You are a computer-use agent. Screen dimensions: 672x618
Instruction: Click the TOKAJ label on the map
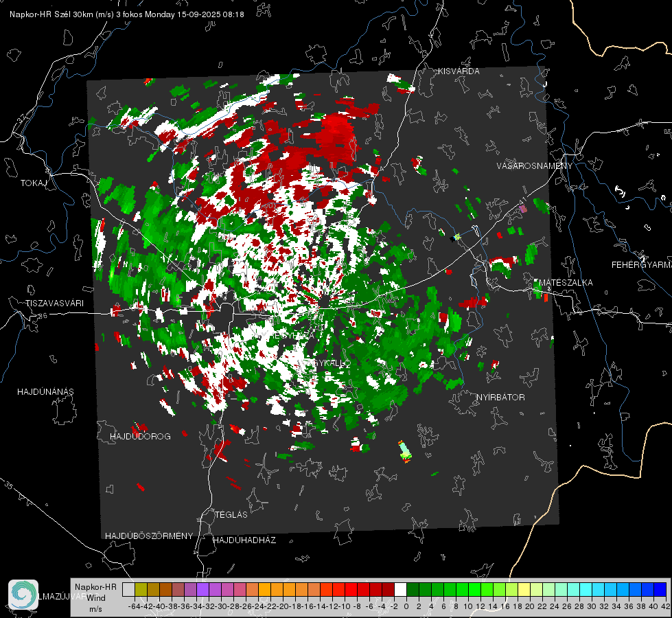point(34,183)
